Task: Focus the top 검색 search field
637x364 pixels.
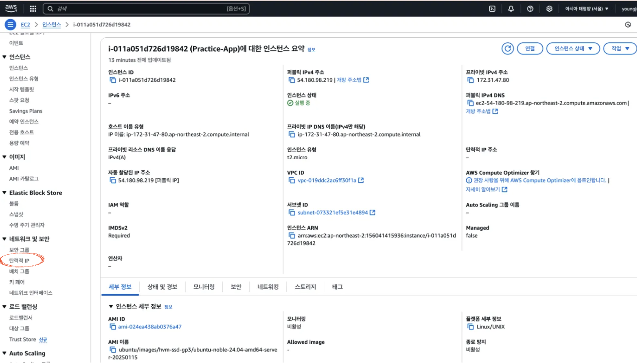Action: (146, 9)
